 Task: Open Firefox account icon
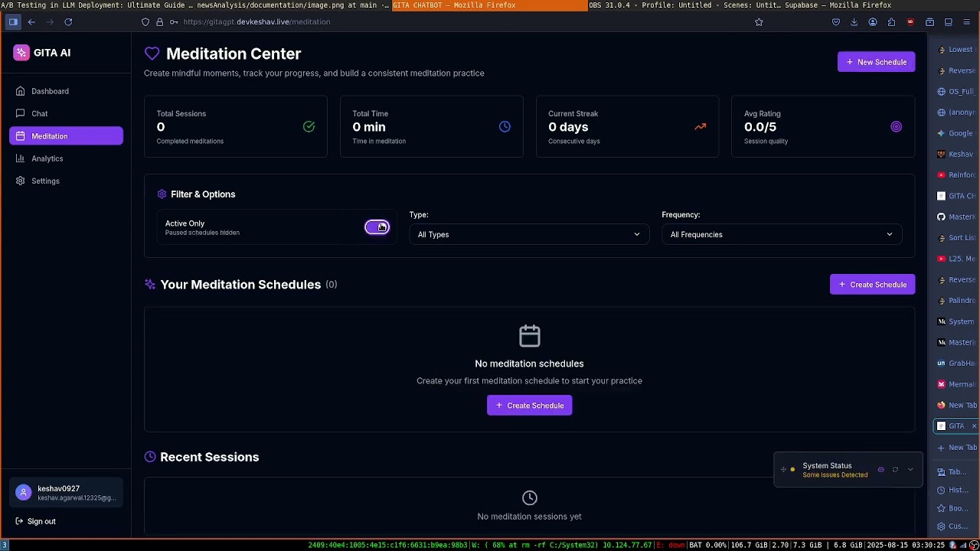(873, 22)
